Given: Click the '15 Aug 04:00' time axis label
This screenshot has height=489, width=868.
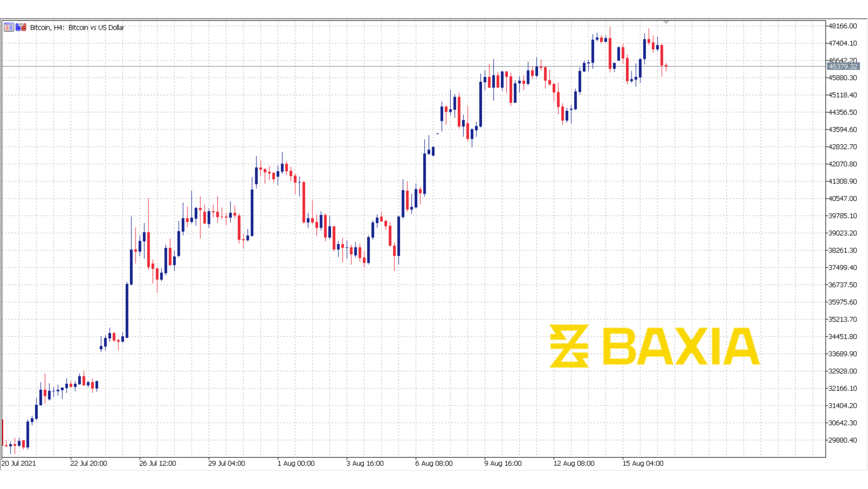Looking at the screenshot, I should tap(643, 463).
